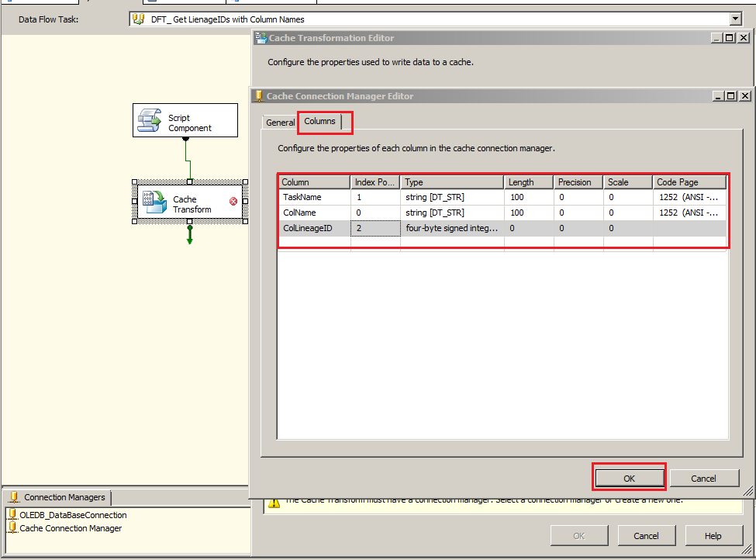Cancel the Cache Transformation Editor
The width and height of the screenshot is (756, 560).
tap(645, 535)
